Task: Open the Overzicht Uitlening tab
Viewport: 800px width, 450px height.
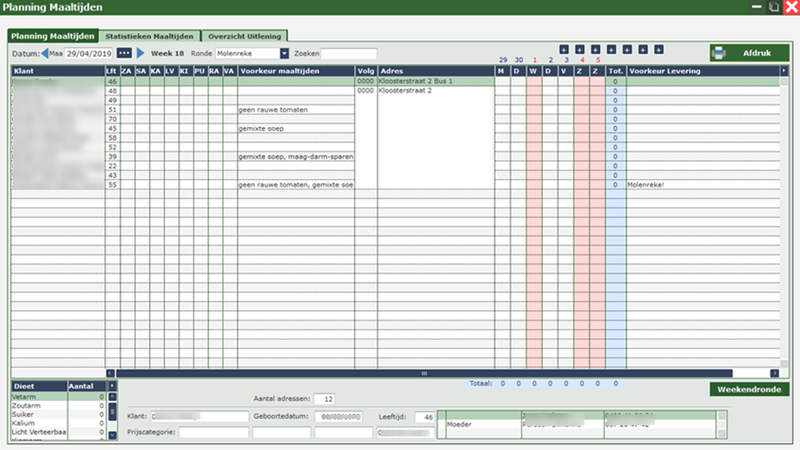Action: tap(245, 36)
